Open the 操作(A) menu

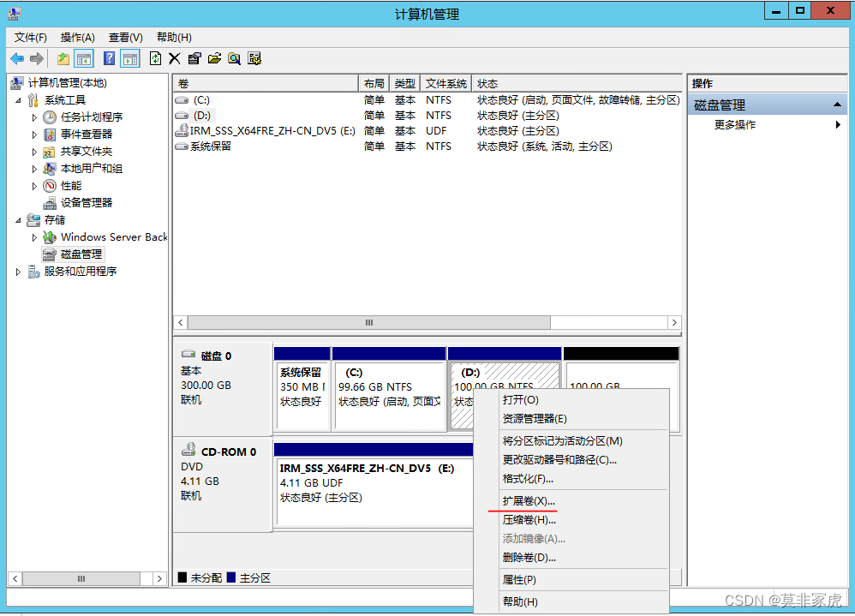point(77,37)
